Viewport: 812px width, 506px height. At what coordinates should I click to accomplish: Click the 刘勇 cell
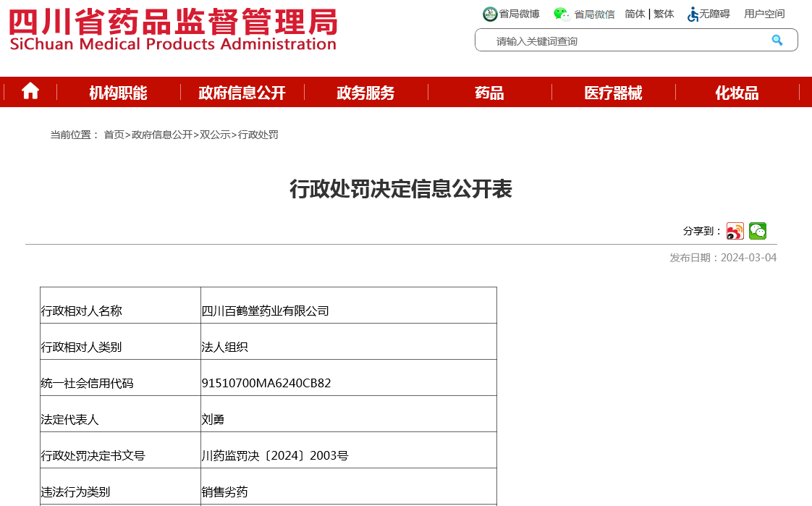pyautogui.click(x=349, y=414)
